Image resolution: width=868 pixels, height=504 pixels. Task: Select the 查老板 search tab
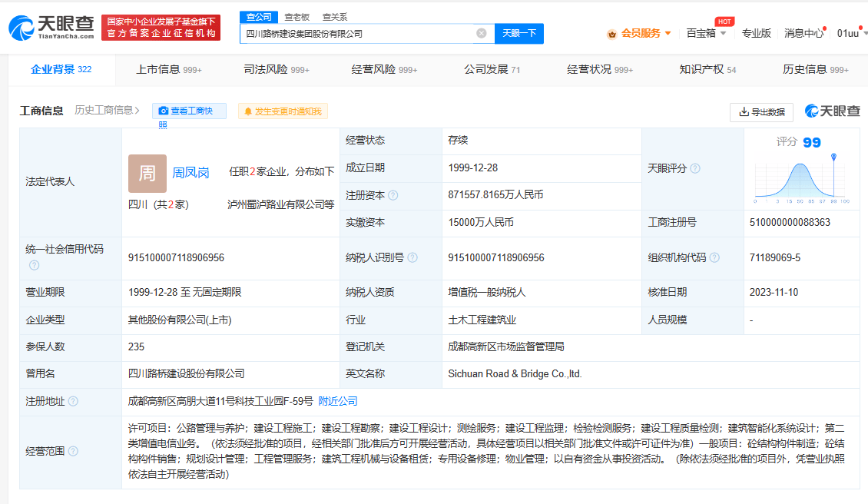point(297,17)
